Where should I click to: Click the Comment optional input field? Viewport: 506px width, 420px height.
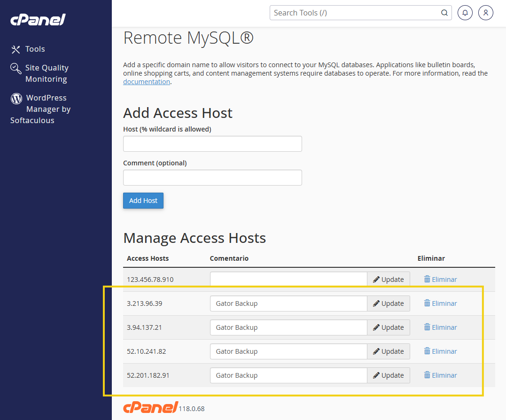coord(212,178)
